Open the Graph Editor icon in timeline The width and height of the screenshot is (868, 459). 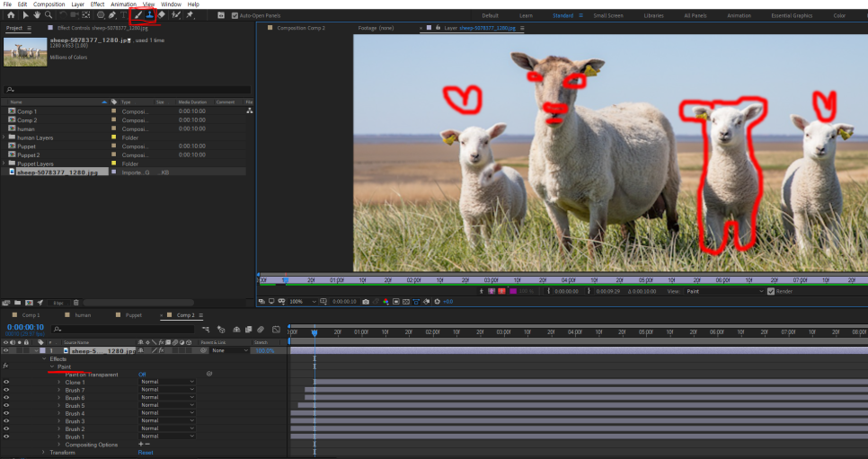(x=276, y=330)
